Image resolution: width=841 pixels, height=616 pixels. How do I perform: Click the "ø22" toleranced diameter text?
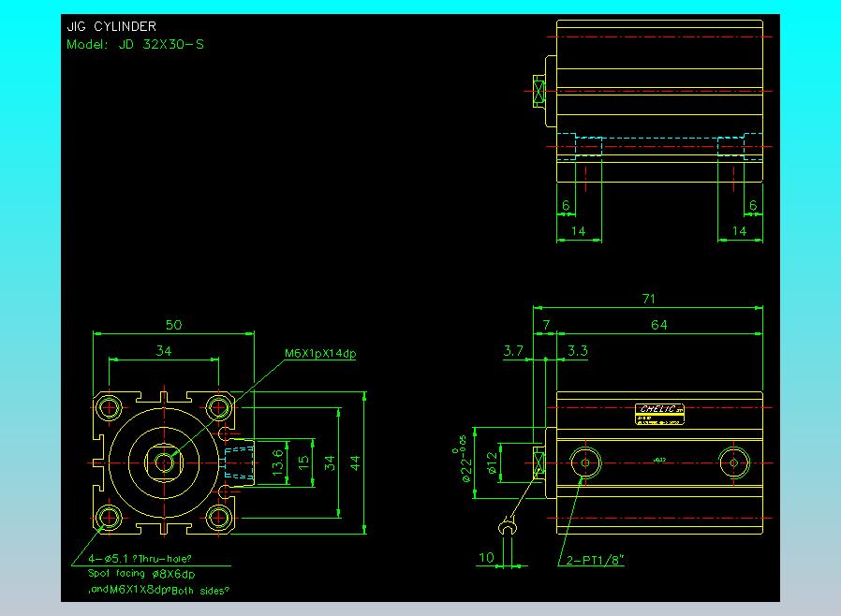(464, 459)
